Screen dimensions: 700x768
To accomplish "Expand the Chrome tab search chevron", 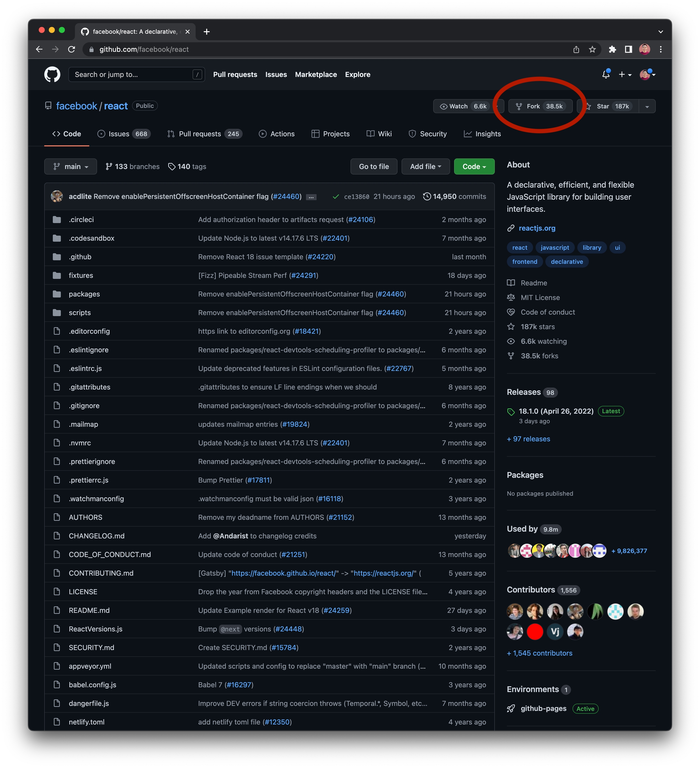I will coord(661,32).
